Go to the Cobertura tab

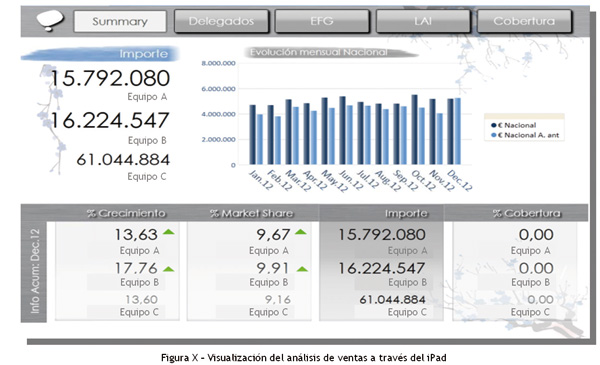coord(524,21)
